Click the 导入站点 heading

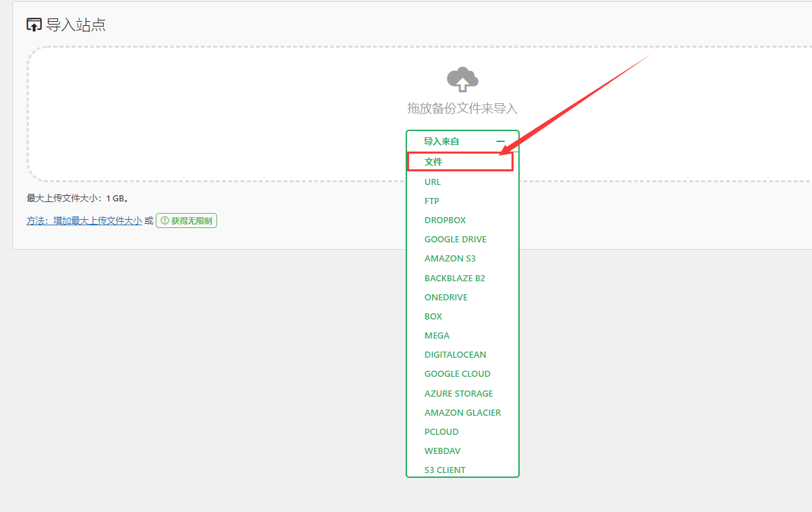76,25
